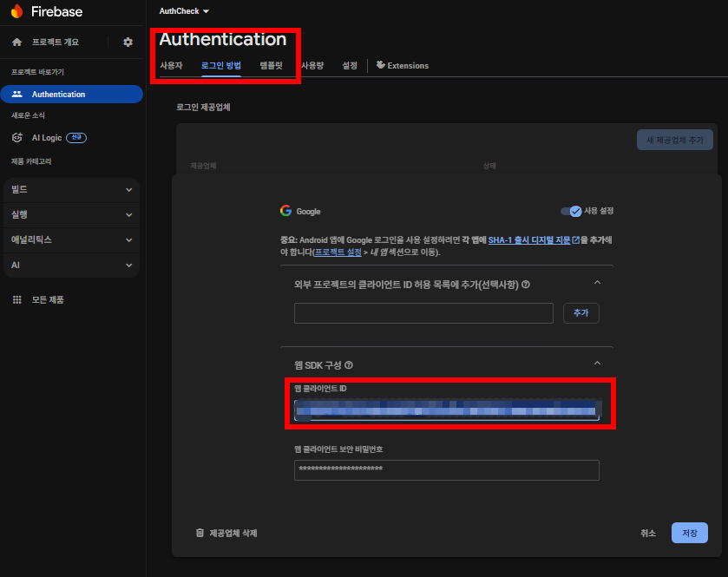Open project settings gear icon
728x577 pixels.
[128, 43]
